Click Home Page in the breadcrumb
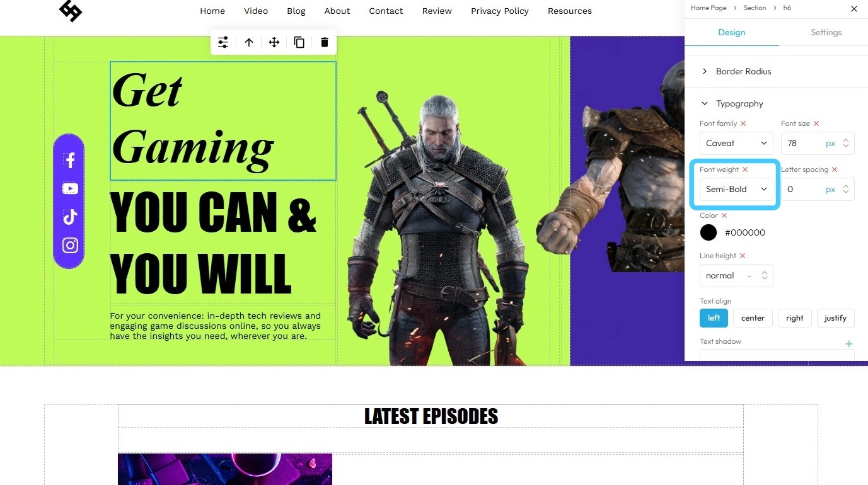Viewport: 868px width, 485px height. pyautogui.click(x=709, y=8)
